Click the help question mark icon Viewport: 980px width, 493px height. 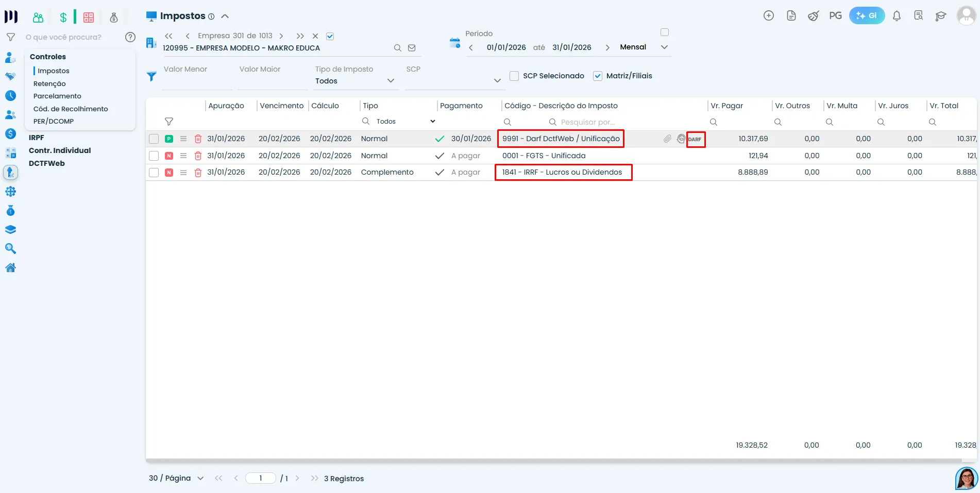click(130, 37)
